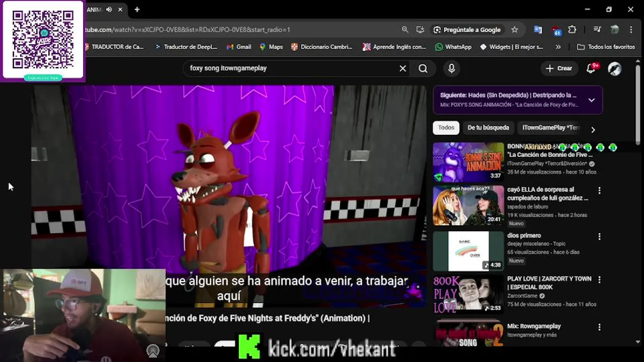Click ITownGamePlay channel name under Bonnie video
644x362 pixels.
547,164
